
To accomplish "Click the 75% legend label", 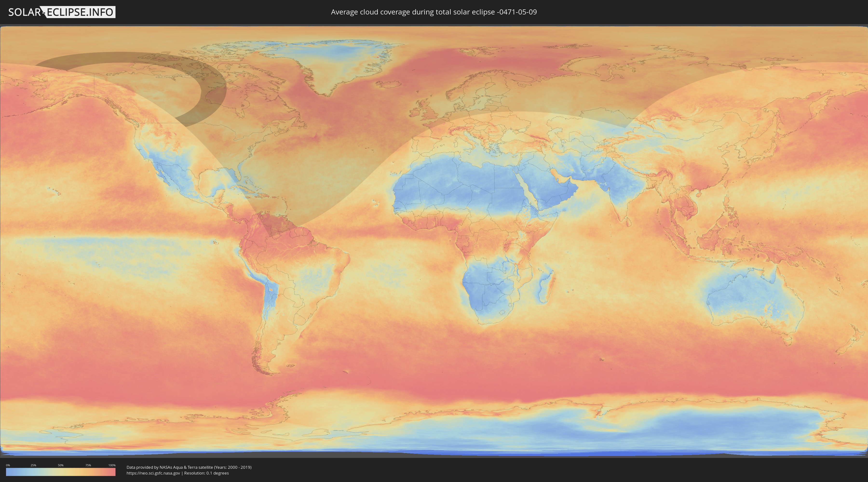I will pos(88,465).
